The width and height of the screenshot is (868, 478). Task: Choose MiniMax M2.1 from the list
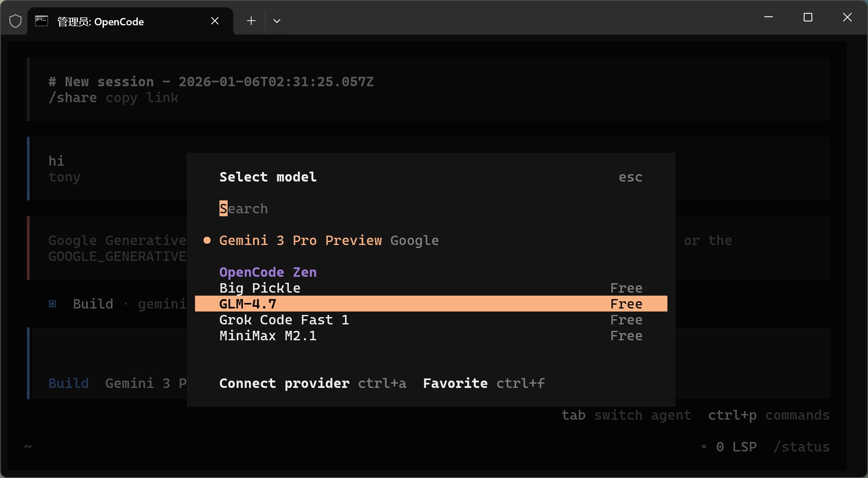pos(268,336)
